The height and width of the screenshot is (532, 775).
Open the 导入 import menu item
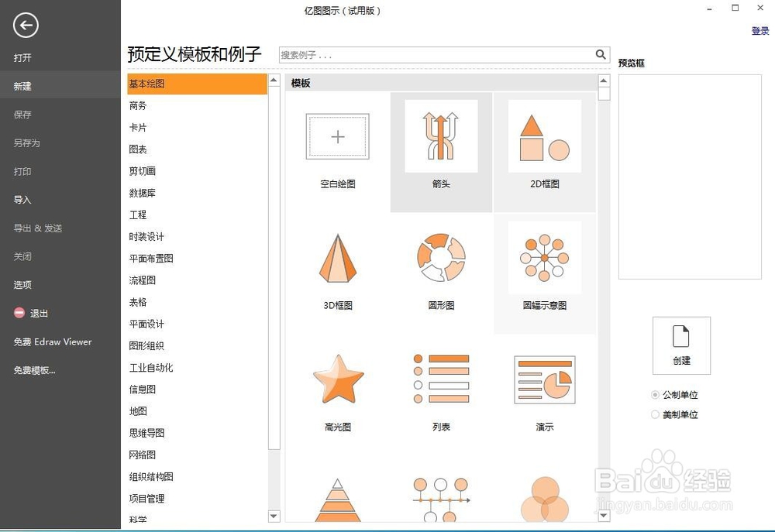[22, 200]
